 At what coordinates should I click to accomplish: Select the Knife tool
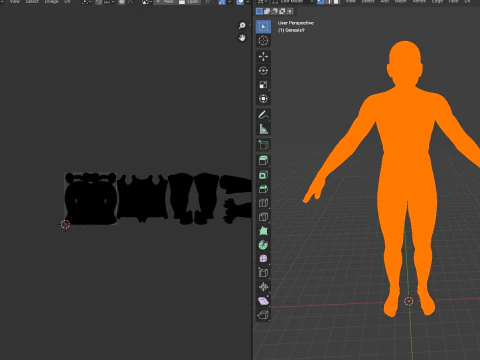click(x=263, y=217)
